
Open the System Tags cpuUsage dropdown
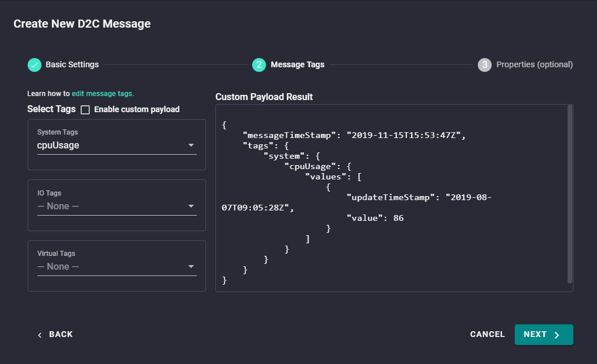click(117, 145)
